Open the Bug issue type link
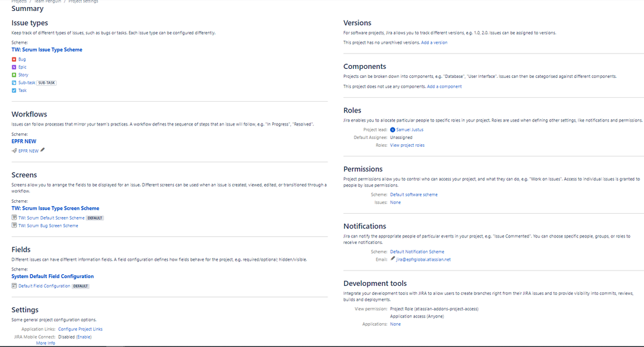 (22, 59)
